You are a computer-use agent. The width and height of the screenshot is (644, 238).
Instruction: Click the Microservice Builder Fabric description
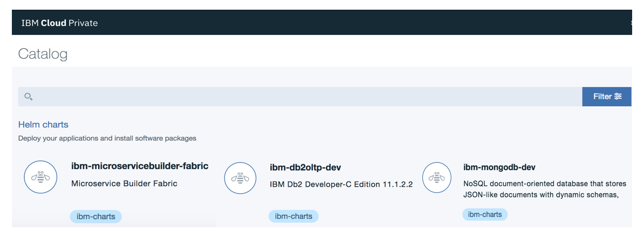pos(125,184)
